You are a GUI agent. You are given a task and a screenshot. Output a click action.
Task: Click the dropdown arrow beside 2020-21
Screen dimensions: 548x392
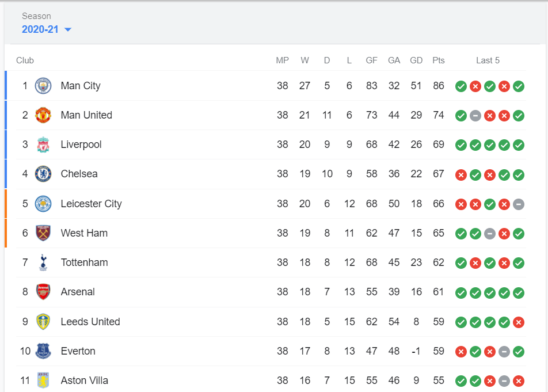pyautogui.click(x=68, y=30)
